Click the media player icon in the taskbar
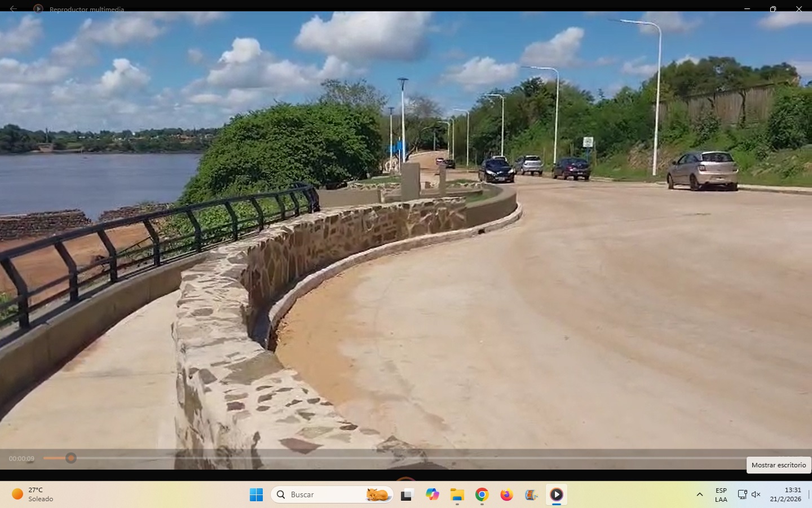812x508 pixels. pyautogui.click(x=556, y=495)
